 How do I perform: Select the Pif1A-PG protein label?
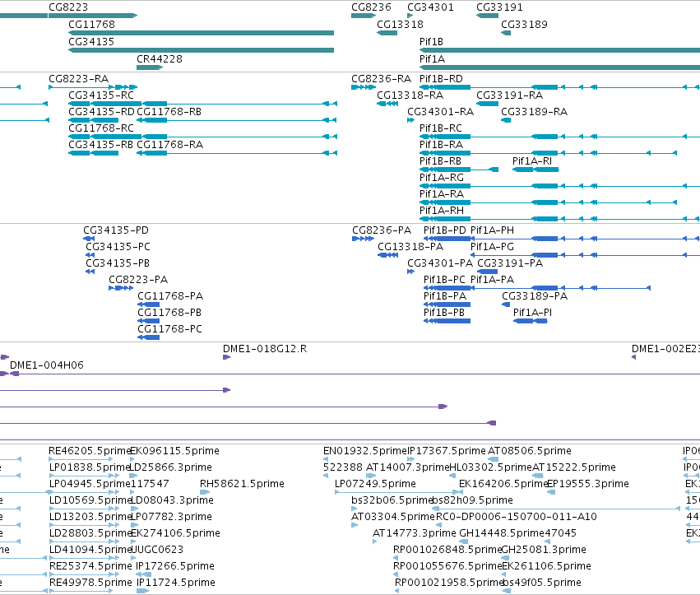(x=492, y=247)
